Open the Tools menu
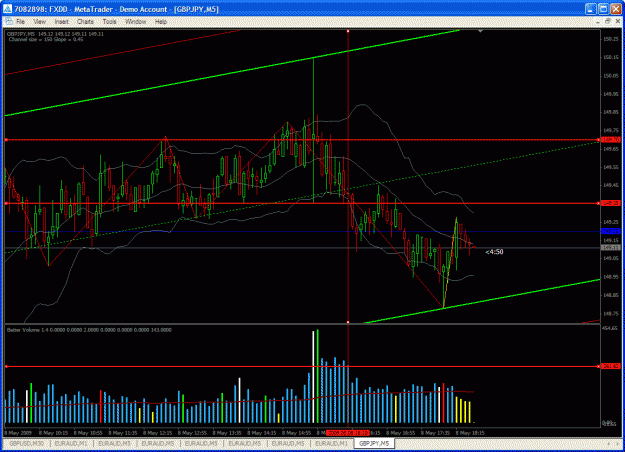This screenshot has height=452, width=625. click(x=109, y=22)
